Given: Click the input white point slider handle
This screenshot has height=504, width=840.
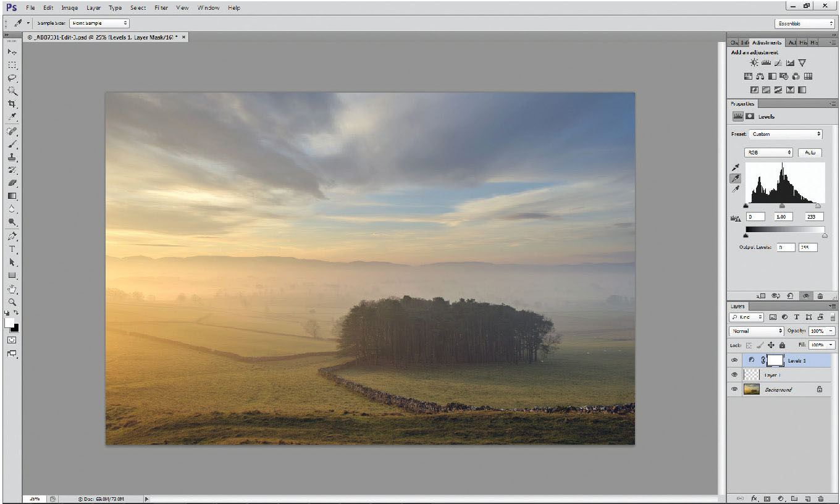Looking at the screenshot, I should 818,206.
